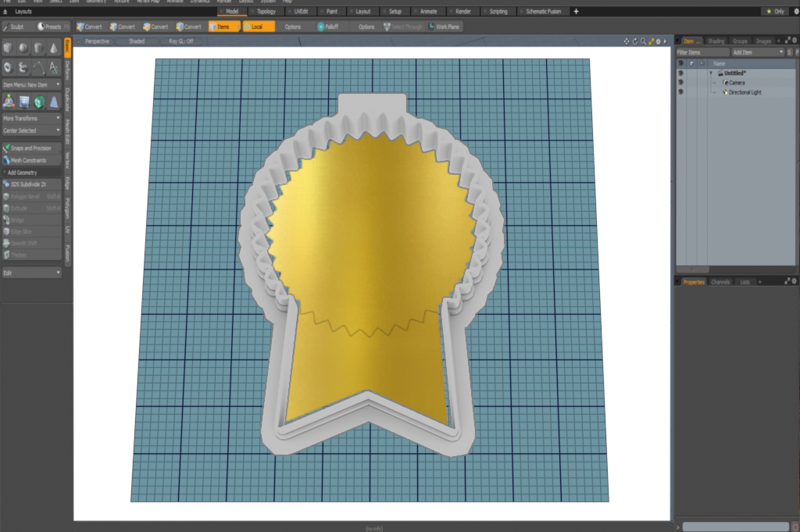
Task: Switch to the Paint layout tab
Action: point(331,11)
